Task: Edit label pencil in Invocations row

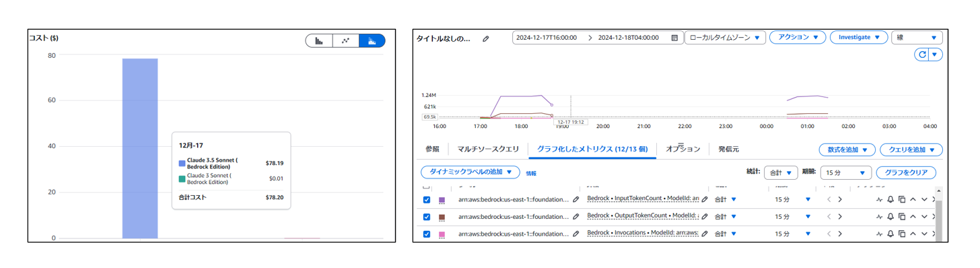Action: (575, 234)
